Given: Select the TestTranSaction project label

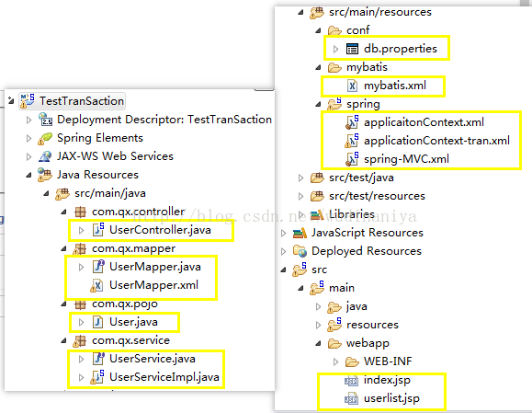Looking at the screenshot, I should (x=82, y=101).
